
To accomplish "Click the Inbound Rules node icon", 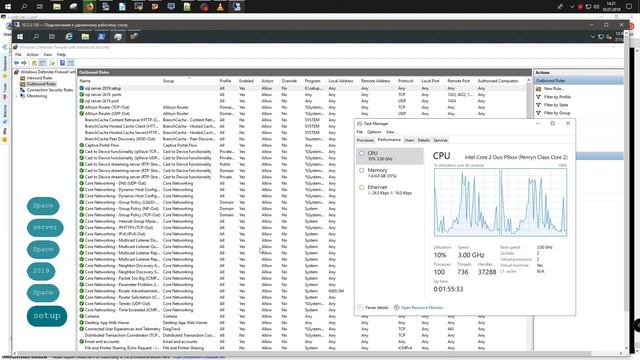I will (x=23, y=78).
